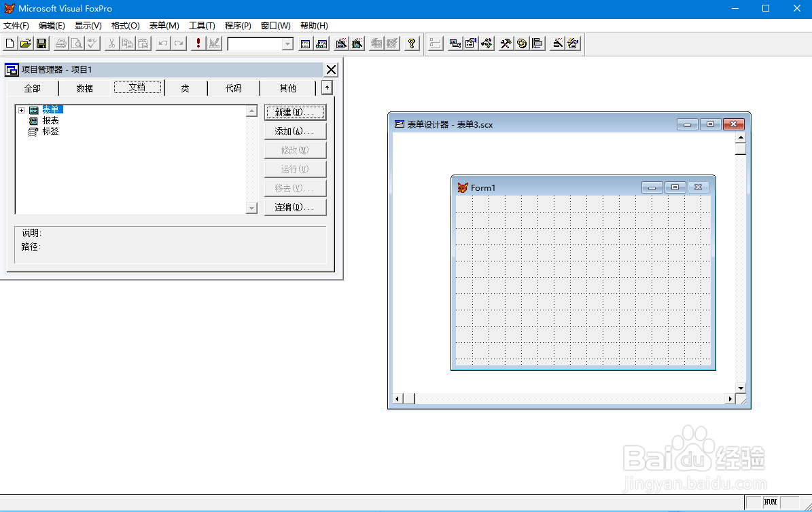Click the Open folder toolbar icon
The height and width of the screenshot is (512, 812).
tap(25, 43)
